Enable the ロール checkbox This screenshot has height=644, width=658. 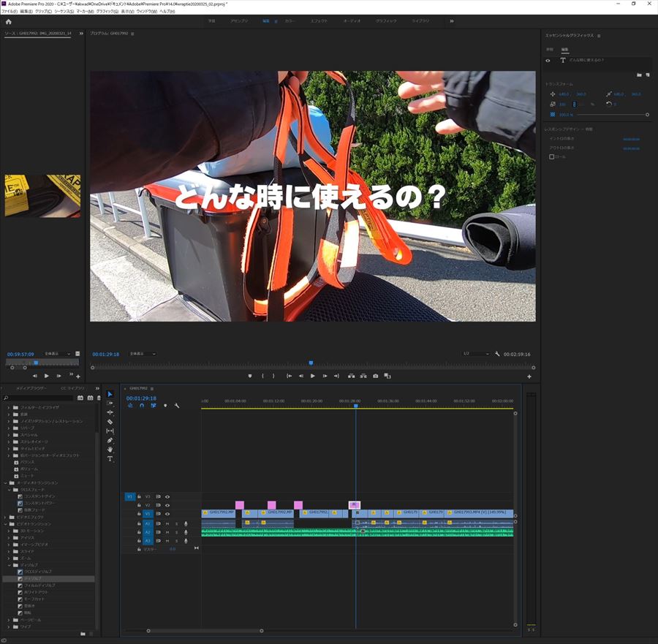pyautogui.click(x=552, y=156)
